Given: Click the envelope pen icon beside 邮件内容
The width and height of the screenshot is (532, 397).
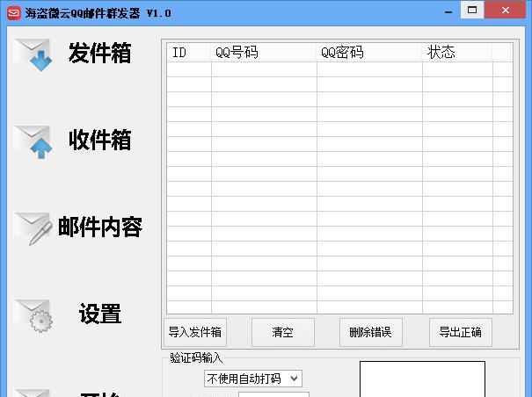Looking at the screenshot, I should 33,228.
